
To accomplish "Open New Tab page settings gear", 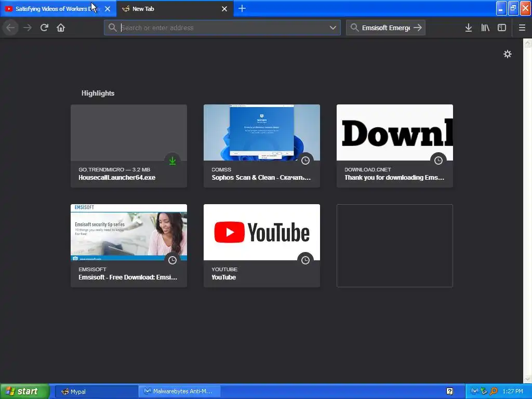I will coord(507,54).
